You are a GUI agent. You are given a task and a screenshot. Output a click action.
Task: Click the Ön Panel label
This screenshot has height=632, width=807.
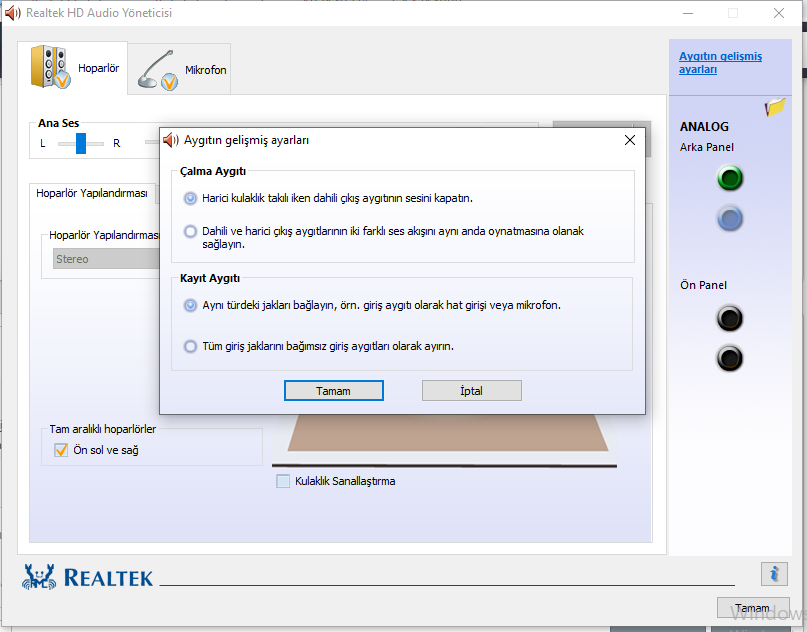click(704, 285)
